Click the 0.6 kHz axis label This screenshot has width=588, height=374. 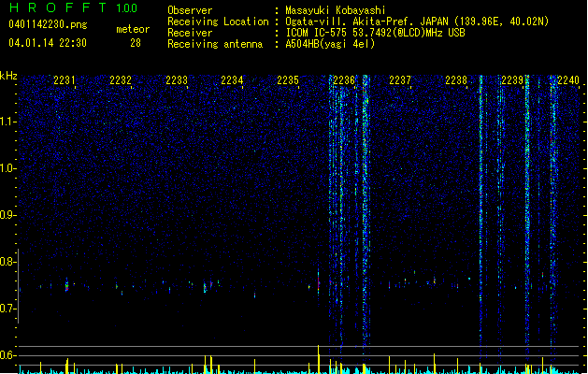(x=7, y=355)
